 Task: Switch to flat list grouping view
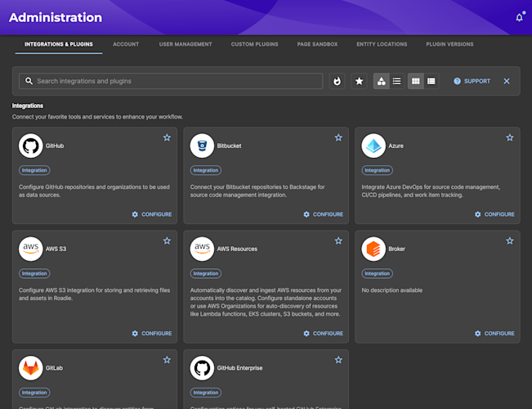pos(396,81)
